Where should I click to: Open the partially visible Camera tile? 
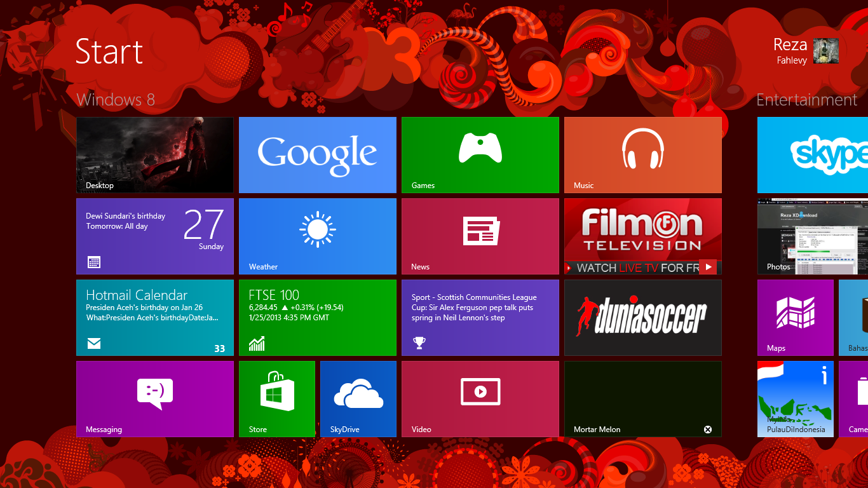click(x=853, y=399)
